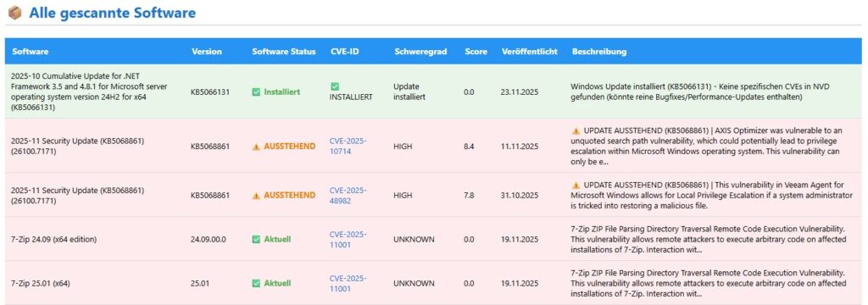The width and height of the screenshot is (868, 305).
Task: Click the CVE-ID column header
Action: click(x=344, y=52)
